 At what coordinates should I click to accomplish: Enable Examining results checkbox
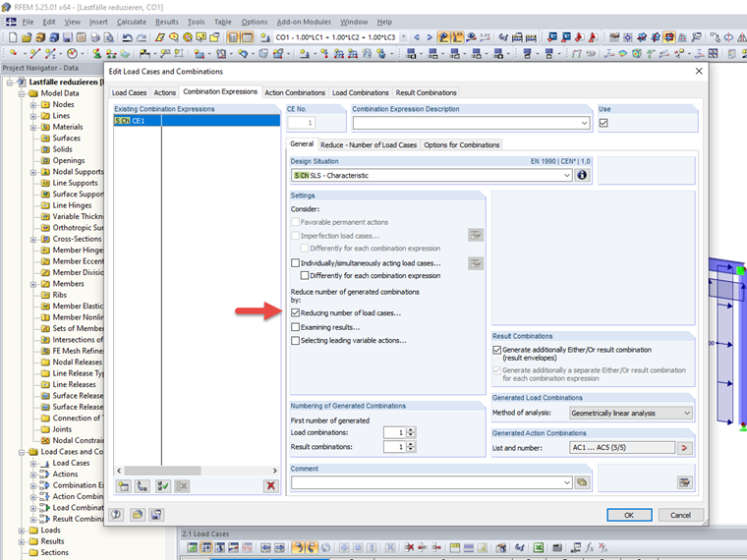(x=296, y=327)
